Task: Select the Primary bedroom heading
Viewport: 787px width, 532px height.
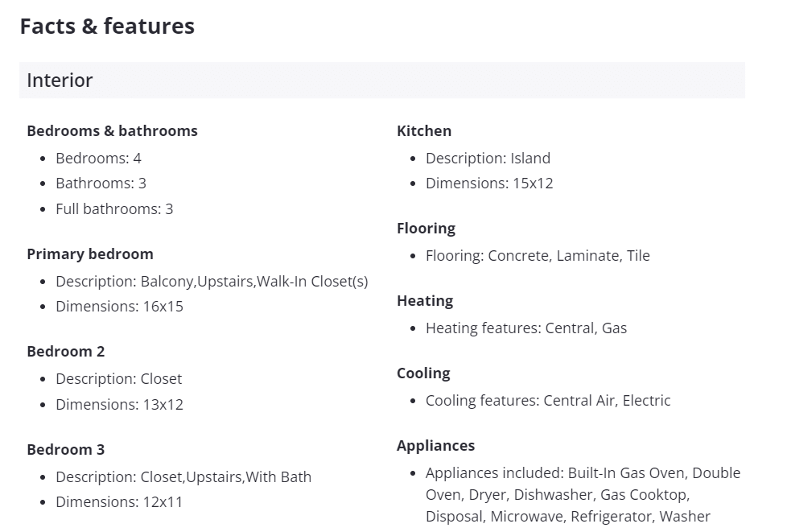Action: coord(89,254)
